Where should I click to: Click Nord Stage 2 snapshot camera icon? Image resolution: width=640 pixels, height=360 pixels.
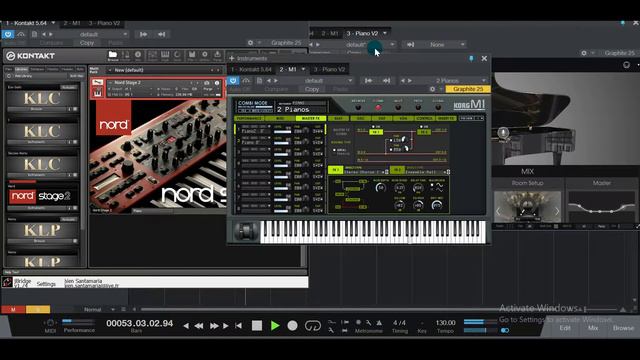(207, 83)
